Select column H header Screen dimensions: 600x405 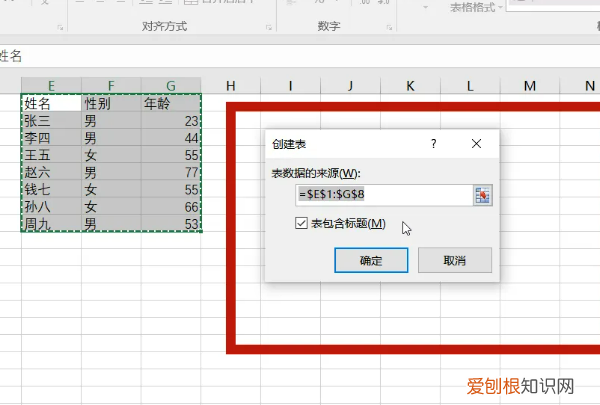pyautogui.click(x=230, y=85)
